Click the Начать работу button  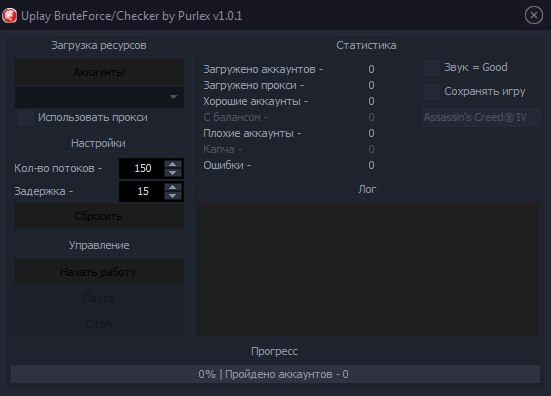[x=99, y=272]
